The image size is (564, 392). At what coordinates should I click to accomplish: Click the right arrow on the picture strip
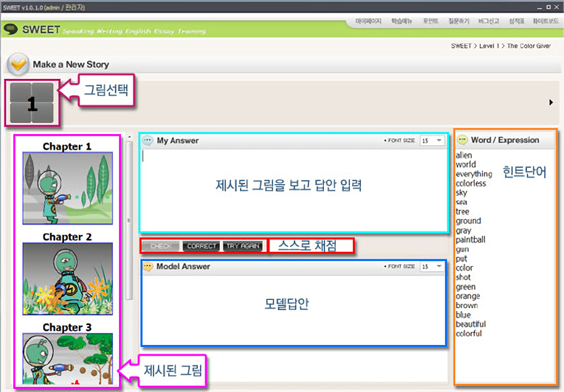551,102
